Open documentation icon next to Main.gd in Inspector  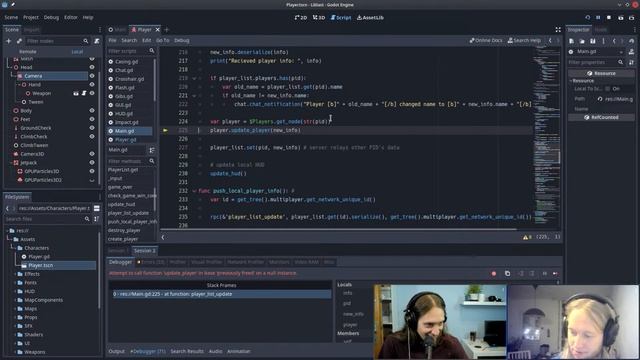tap(631, 52)
